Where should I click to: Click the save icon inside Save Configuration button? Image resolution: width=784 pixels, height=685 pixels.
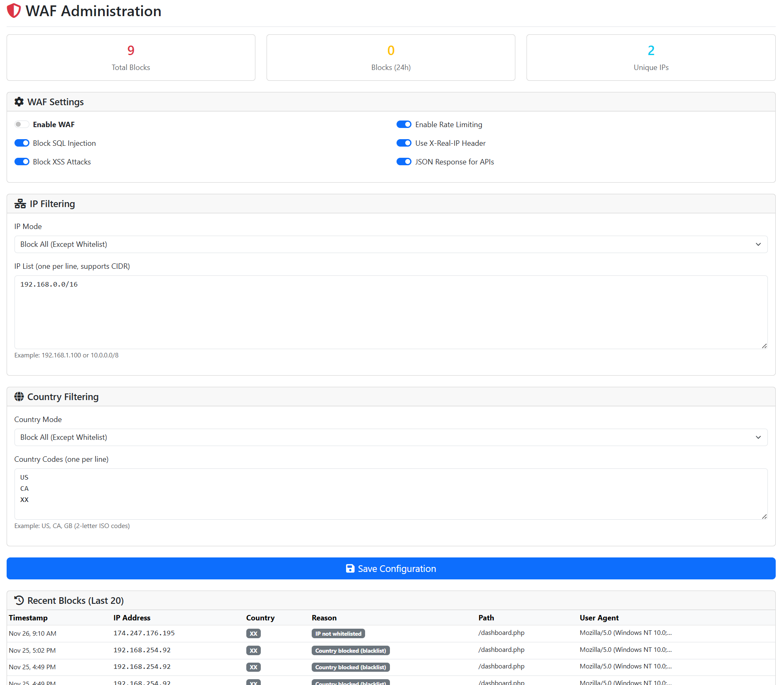(x=350, y=569)
